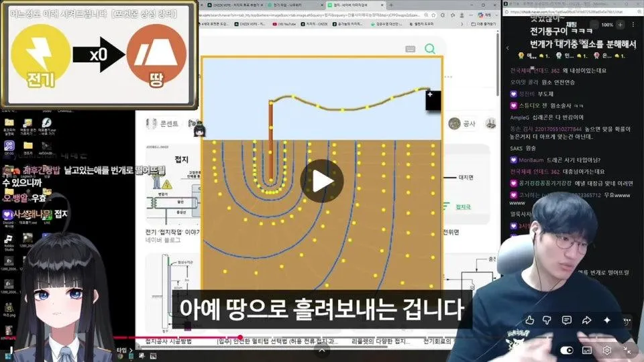644x362 pixels.
Task: Show hidden bookmarks with the overflow chevron
Action: [x=462, y=24]
